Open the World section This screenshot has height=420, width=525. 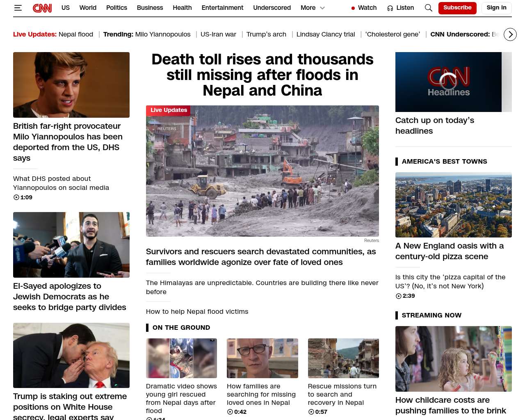(x=88, y=8)
